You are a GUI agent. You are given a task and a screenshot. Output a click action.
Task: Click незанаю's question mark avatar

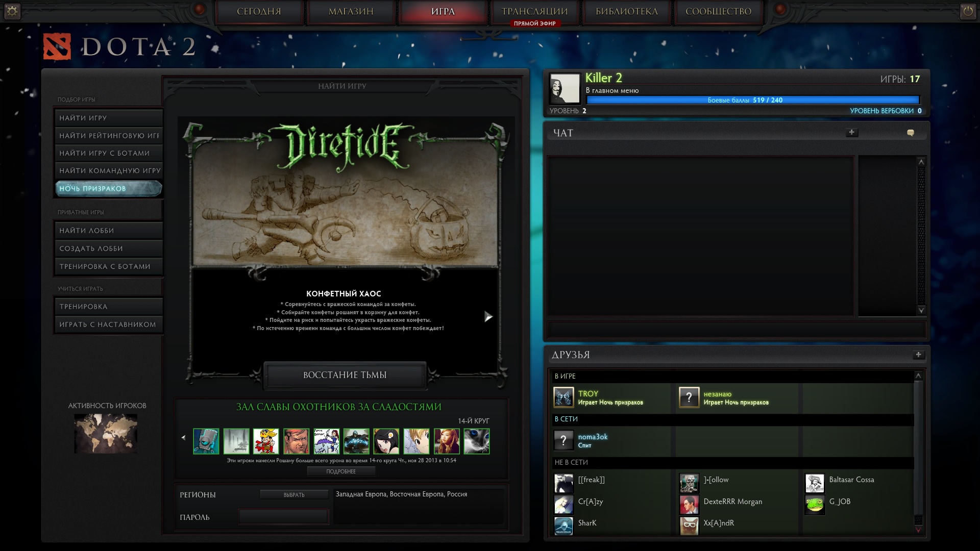click(689, 397)
